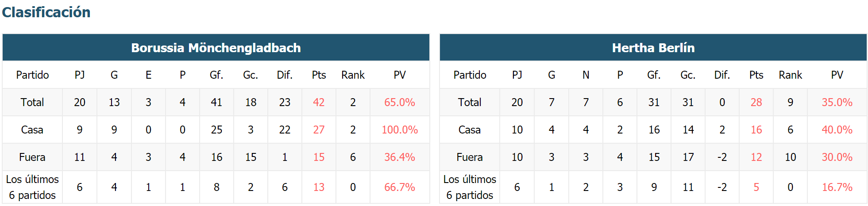868x206 pixels.
Task: Click the PV column header in Hertha table
Action: tap(837, 75)
